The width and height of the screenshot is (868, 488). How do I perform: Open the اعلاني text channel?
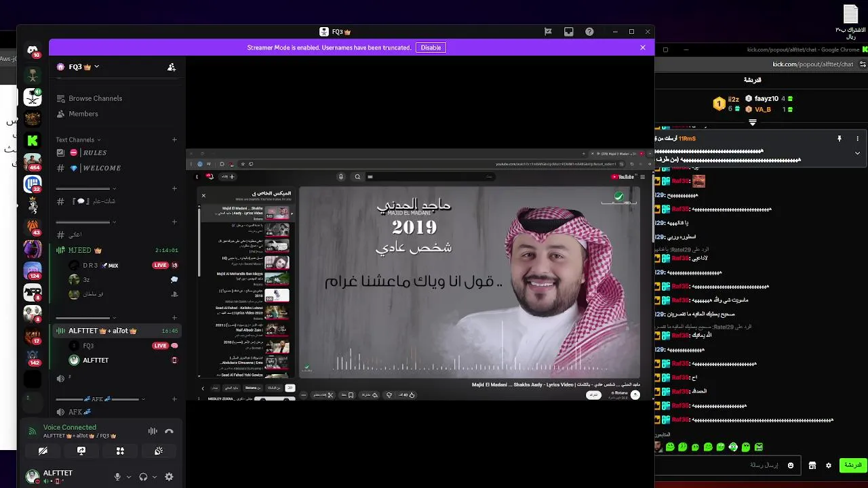115,235
